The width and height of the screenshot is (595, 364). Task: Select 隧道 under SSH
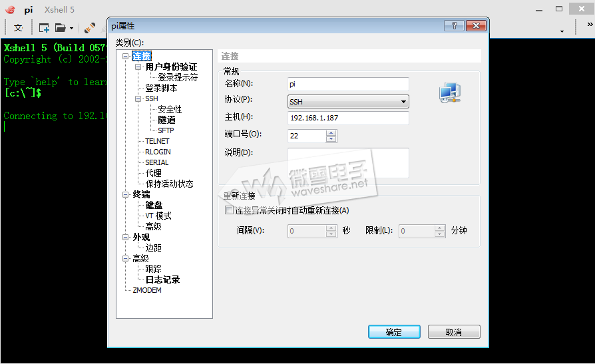point(166,120)
